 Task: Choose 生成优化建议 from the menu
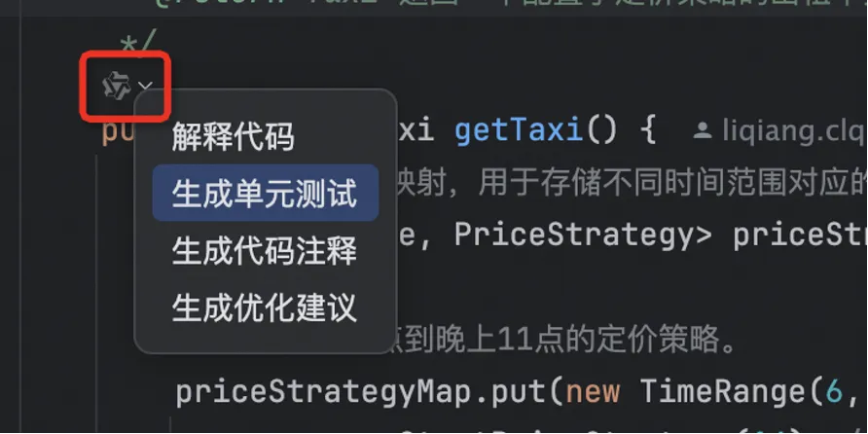click(264, 307)
